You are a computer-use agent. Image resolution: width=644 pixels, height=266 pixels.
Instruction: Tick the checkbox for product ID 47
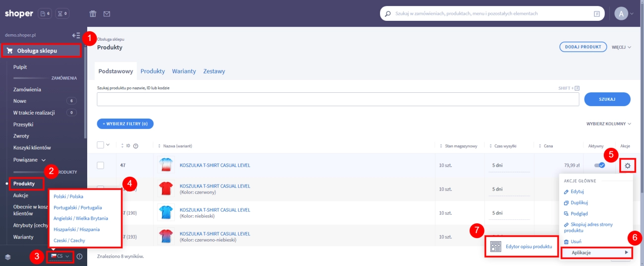(x=101, y=165)
